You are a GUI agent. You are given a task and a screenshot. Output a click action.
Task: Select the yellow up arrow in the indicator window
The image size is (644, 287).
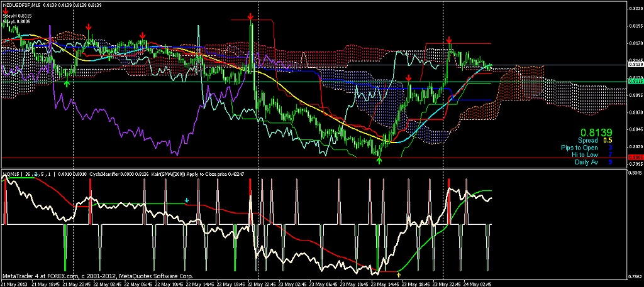(x=398, y=274)
